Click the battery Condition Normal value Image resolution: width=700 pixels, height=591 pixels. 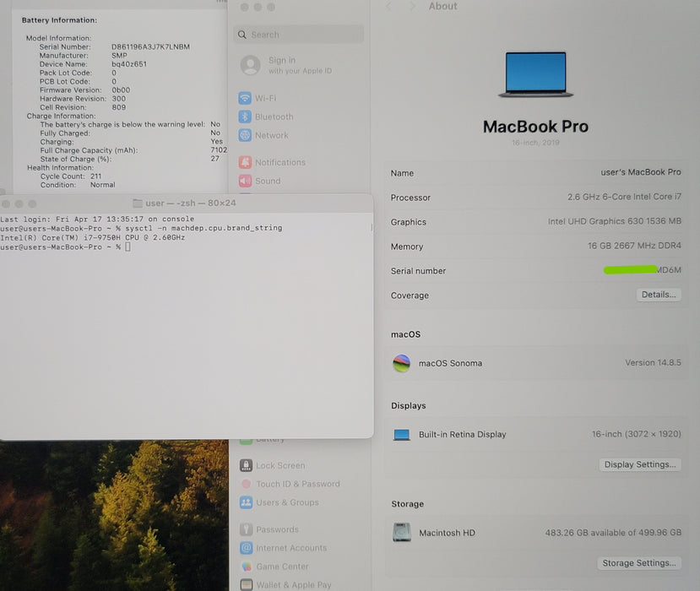(x=103, y=185)
